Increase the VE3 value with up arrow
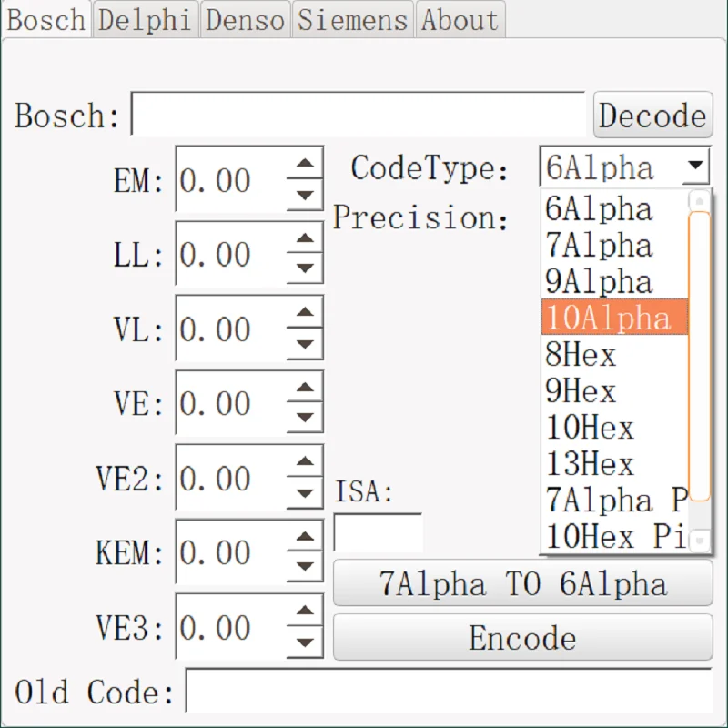The height and width of the screenshot is (728, 728). pos(305,613)
